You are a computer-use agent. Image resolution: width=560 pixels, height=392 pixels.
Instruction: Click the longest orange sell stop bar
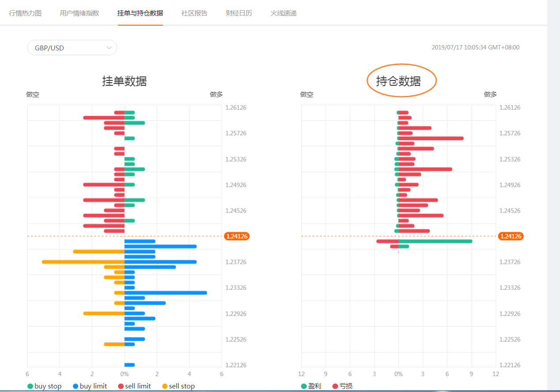tap(83, 262)
